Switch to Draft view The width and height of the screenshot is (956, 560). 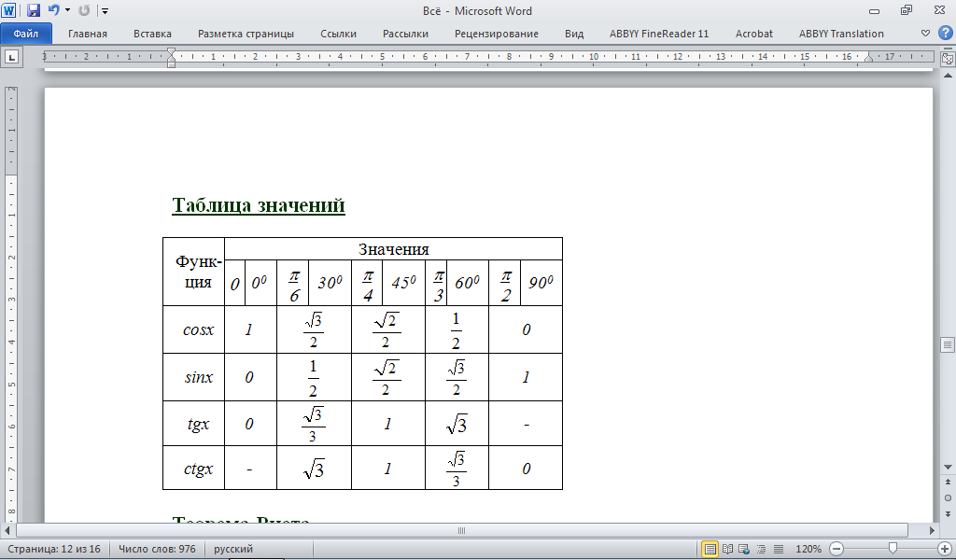(779, 549)
